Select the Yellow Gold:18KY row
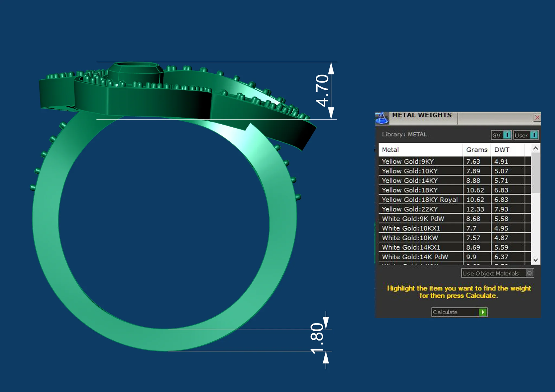This screenshot has width=555, height=392. [454, 190]
